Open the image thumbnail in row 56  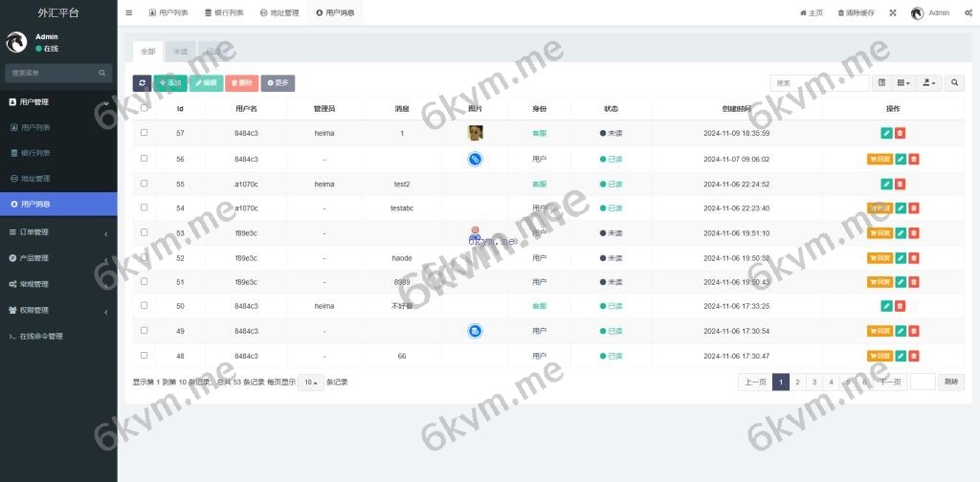pyautogui.click(x=476, y=159)
